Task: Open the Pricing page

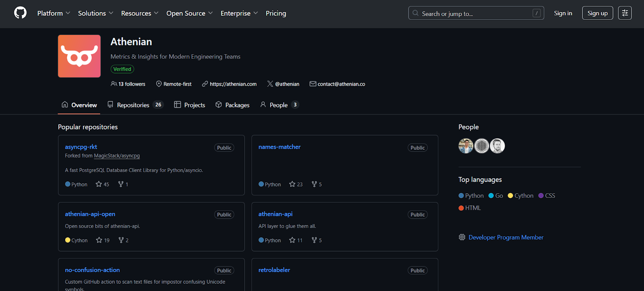Action: point(276,13)
